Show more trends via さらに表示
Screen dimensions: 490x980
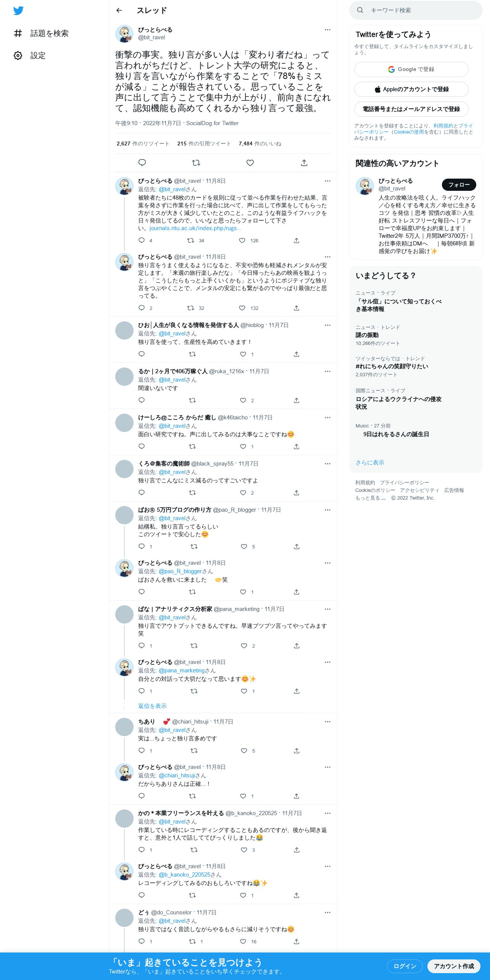click(x=370, y=463)
